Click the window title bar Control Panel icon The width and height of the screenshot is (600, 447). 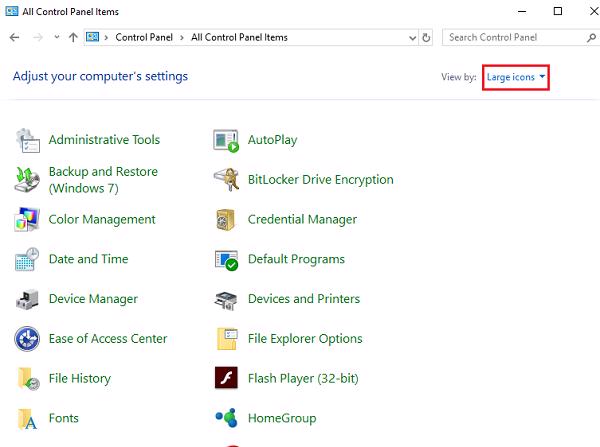pyautogui.click(x=12, y=11)
